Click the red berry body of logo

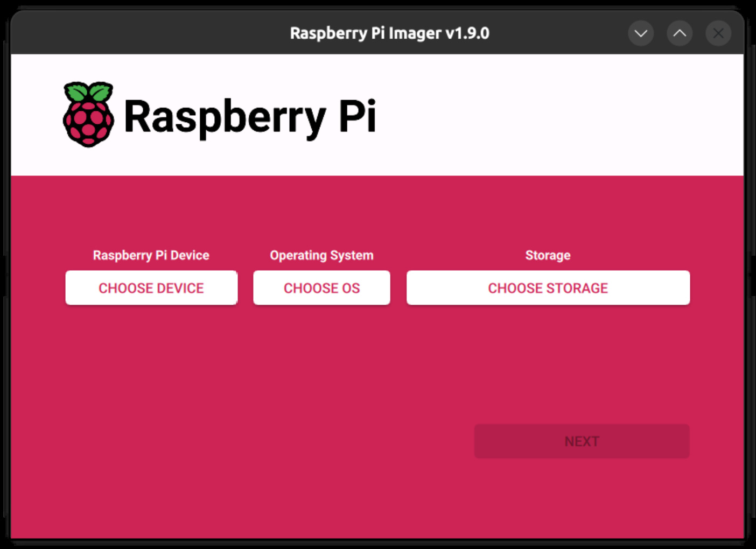tap(88, 123)
